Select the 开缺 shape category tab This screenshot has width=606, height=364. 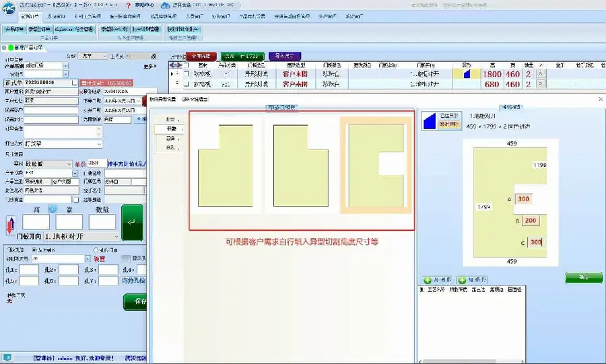click(169, 129)
